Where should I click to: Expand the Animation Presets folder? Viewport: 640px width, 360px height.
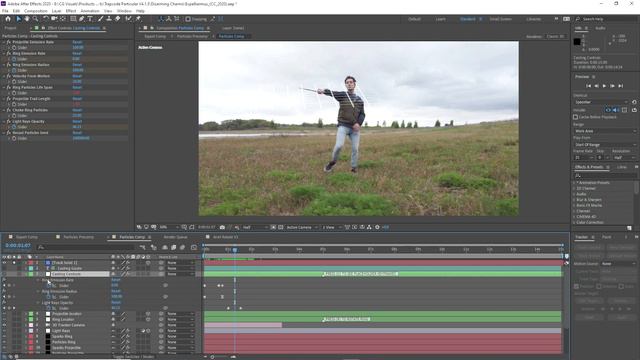[x=574, y=183]
